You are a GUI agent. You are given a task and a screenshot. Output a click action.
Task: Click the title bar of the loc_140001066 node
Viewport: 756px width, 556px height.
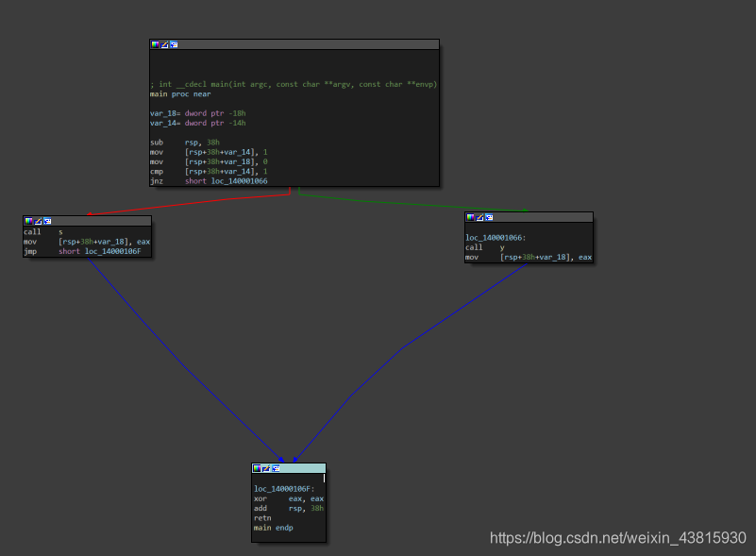(529, 217)
